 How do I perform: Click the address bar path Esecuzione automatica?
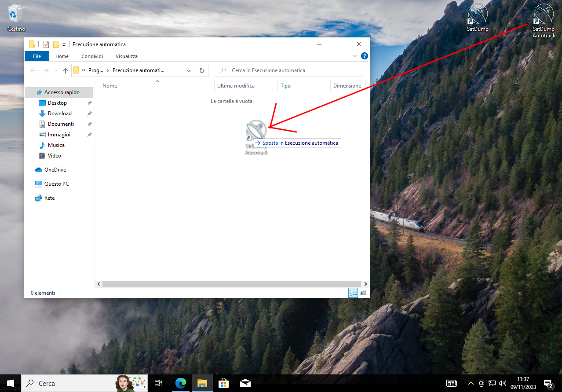click(x=139, y=70)
